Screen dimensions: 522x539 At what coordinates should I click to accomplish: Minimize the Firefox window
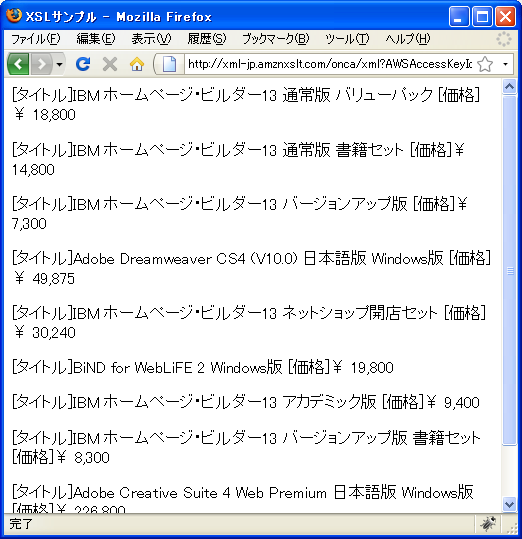point(459,16)
